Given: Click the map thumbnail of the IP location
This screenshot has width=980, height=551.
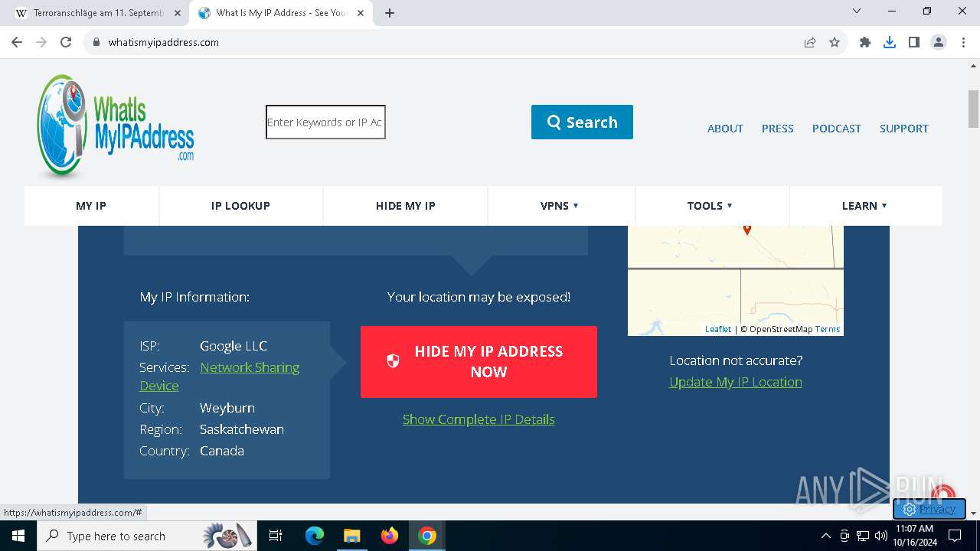Looking at the screenshot, I should (x=736, y=281).
